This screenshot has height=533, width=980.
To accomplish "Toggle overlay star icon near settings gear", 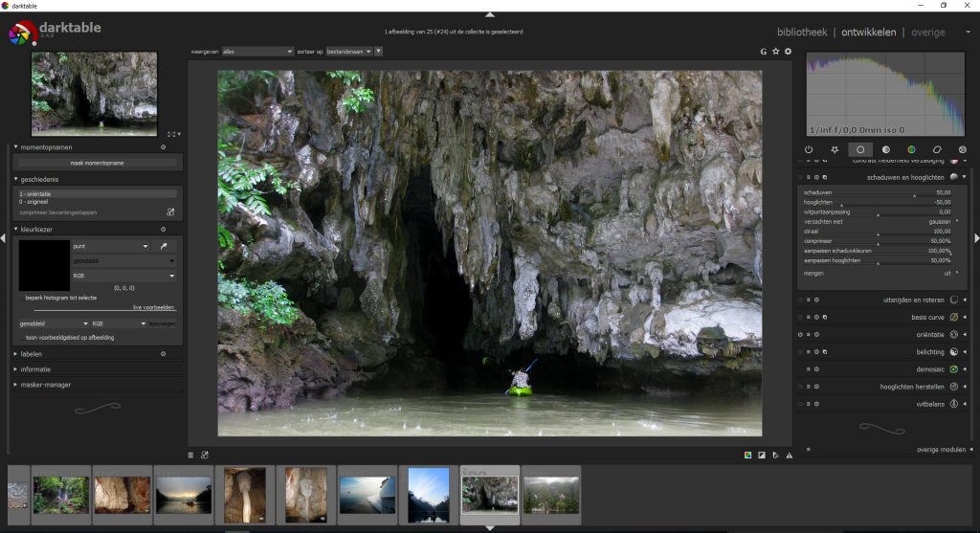I will 775,52.
